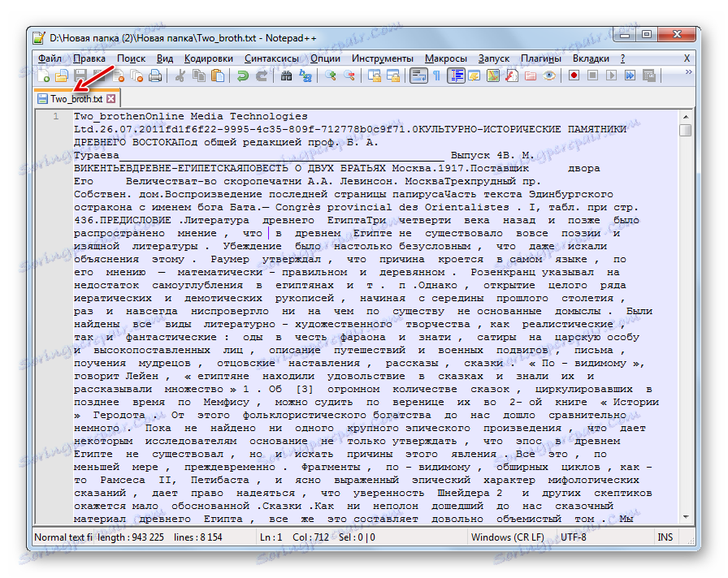Zoom in with magnifier plus icon
This screenshot has height=578, width=728.
tap(331, 75)
